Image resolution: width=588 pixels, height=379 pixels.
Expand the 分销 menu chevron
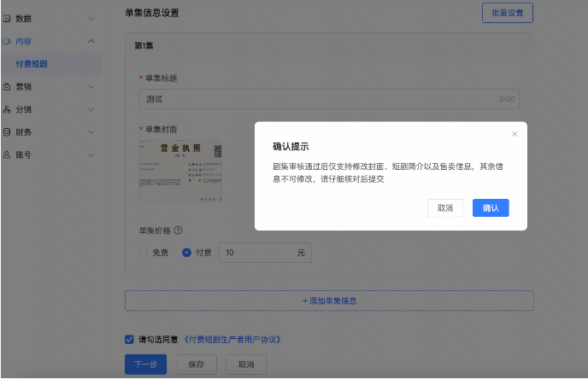click(x=91, y=109)
